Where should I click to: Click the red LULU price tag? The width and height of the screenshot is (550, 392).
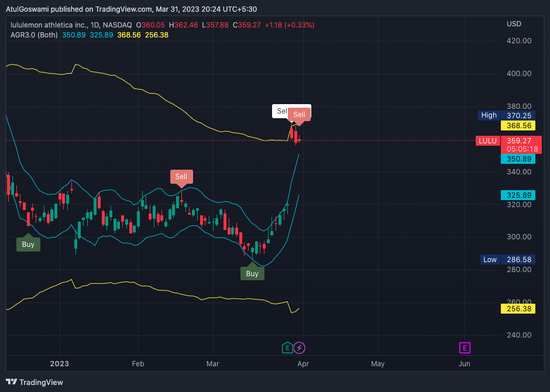tap(488, 141)
